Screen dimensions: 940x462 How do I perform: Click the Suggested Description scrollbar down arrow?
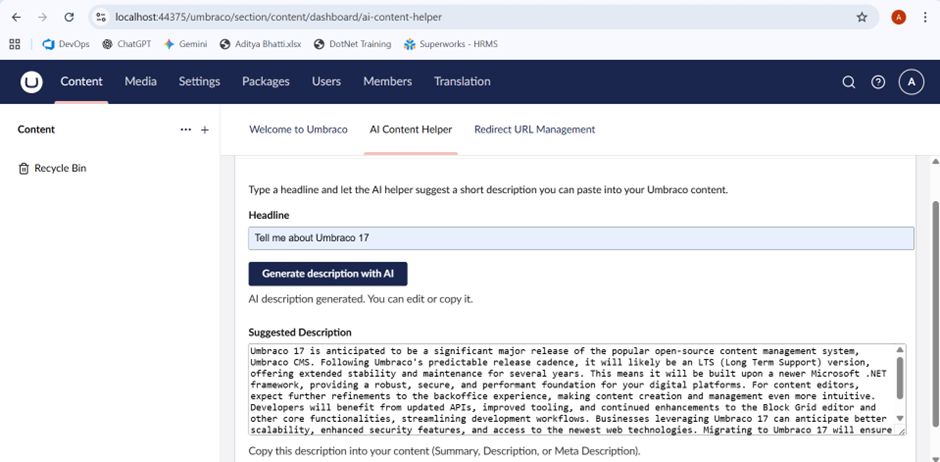click(x=900, y=419)
